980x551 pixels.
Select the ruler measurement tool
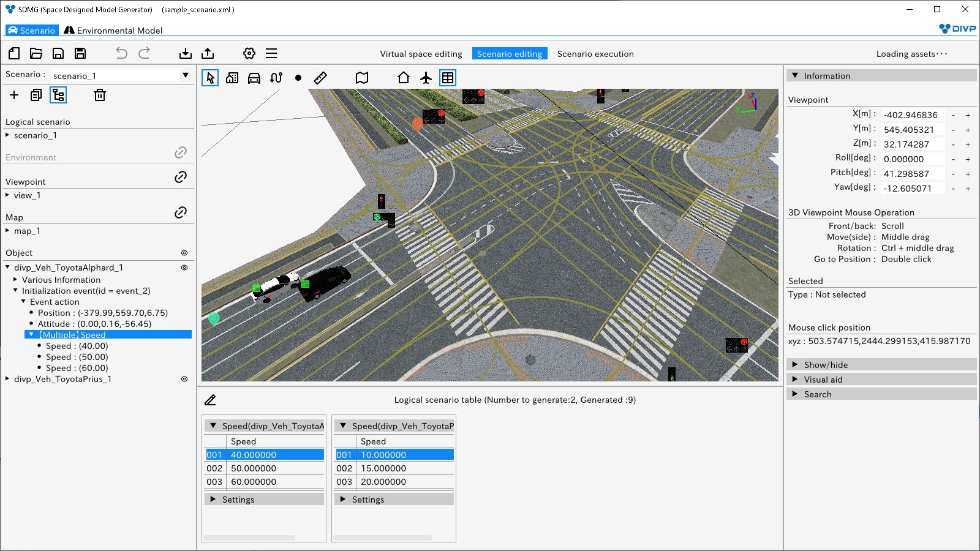(320, 78)
